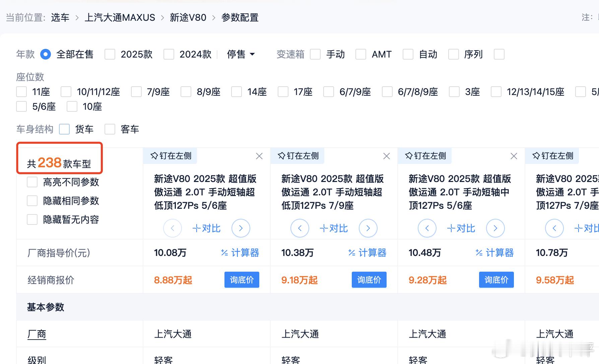Check the 货车 body structure filter

pyautogui.click(x=64, y=129)
